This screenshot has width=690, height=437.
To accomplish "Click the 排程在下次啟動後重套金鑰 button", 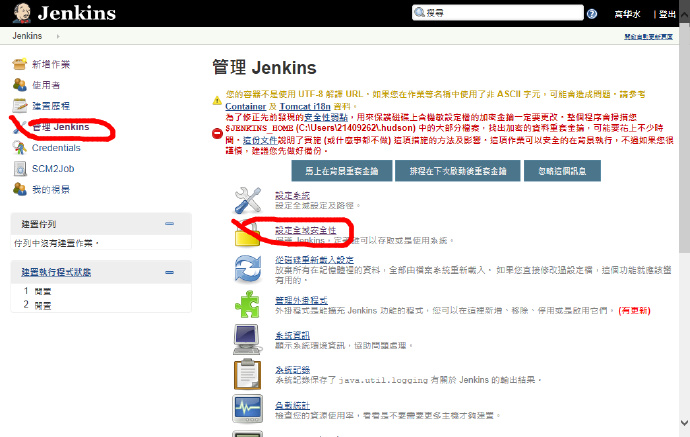I will [x=458, y=171].
